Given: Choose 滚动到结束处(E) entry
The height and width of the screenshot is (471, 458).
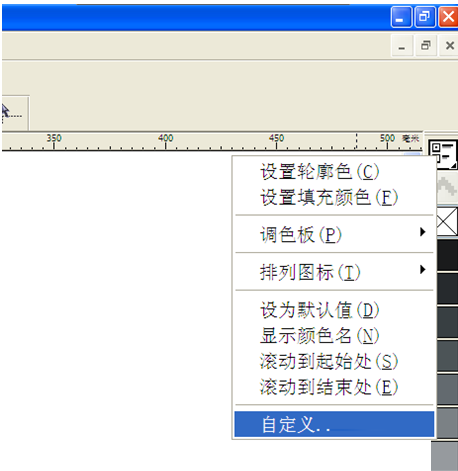Looking at the screenshot, I should pyautogui.click(x=334, y=387).
